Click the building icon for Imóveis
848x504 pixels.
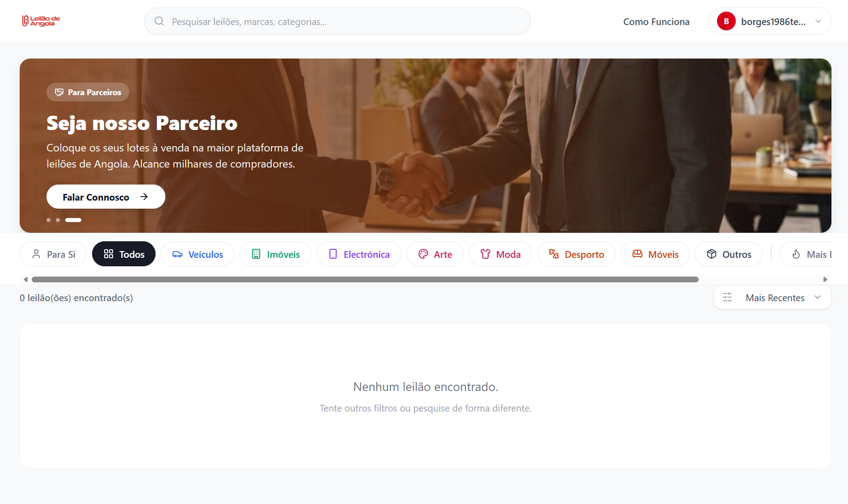[x=256, y=254]
